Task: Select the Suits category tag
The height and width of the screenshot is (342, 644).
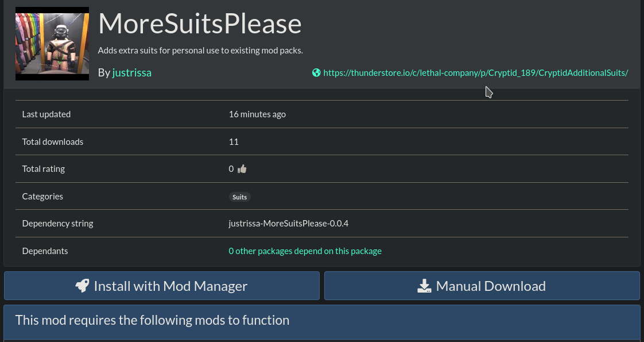Action: click(x=240, y=197)
